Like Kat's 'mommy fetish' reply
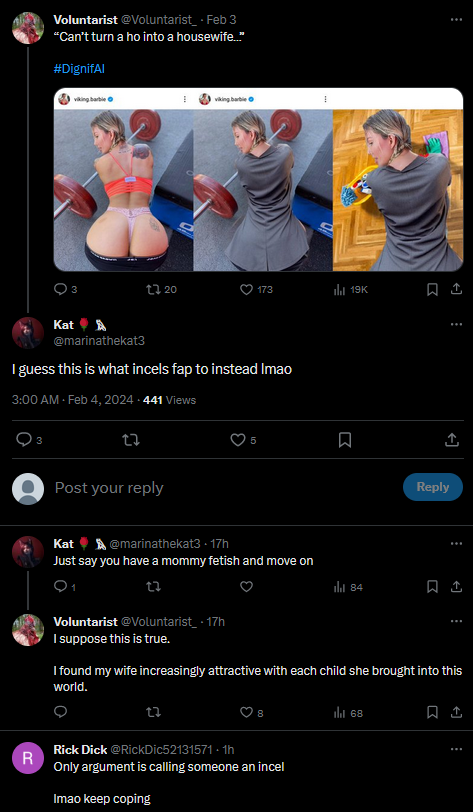Screen dimensions: 473x812 click(x=247, y=587)
